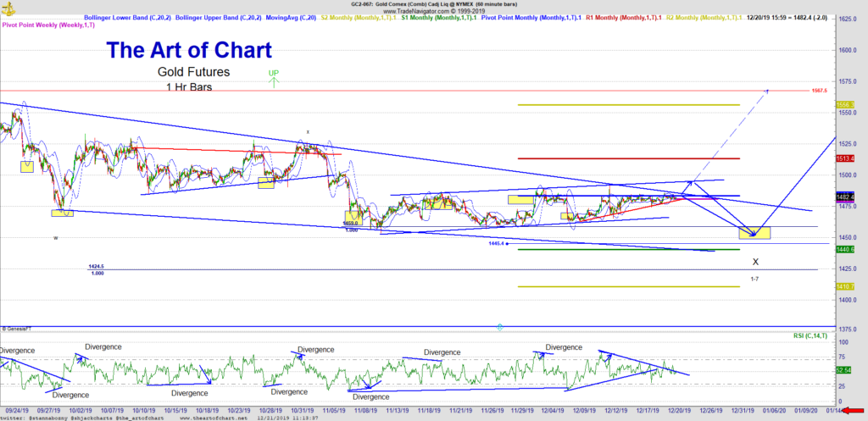Click the MovingAvg (C,20) legend label
This screenshot has width=868, height=421.
click(290, 18)
